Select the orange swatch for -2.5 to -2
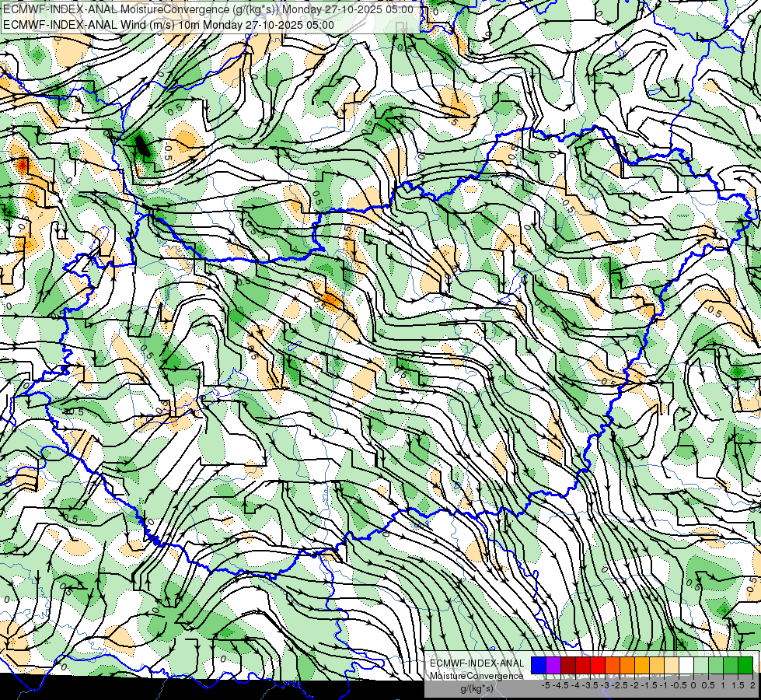Screen dimensions: 761x700 pos(627,665)
